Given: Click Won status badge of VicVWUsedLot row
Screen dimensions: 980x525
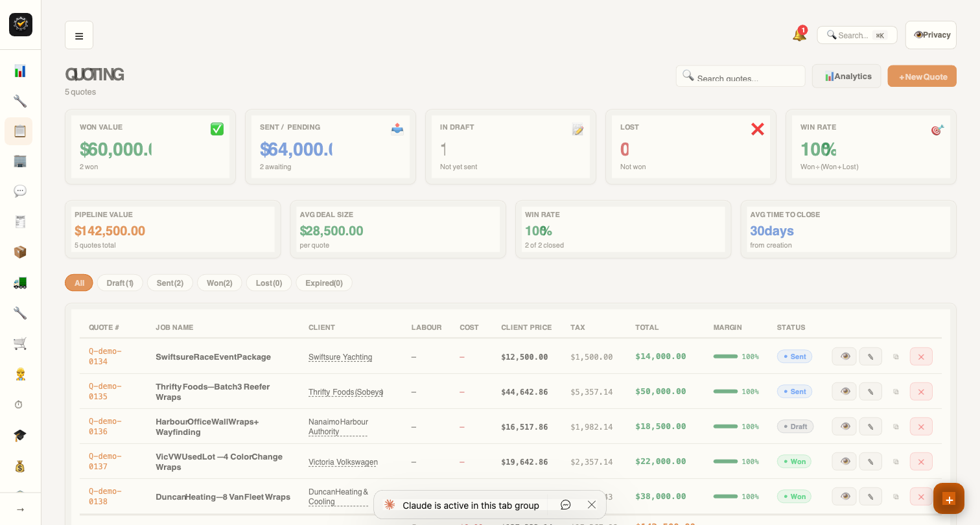Looking at the screenshot, I should [794, 461].
